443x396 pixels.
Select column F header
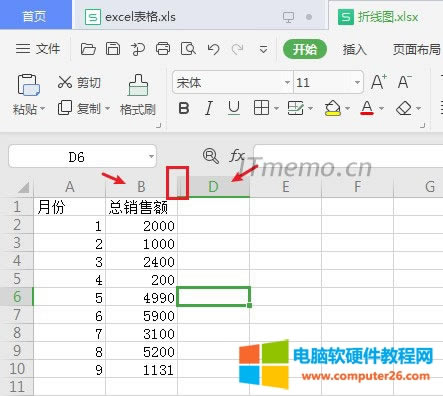coord(357,187)
